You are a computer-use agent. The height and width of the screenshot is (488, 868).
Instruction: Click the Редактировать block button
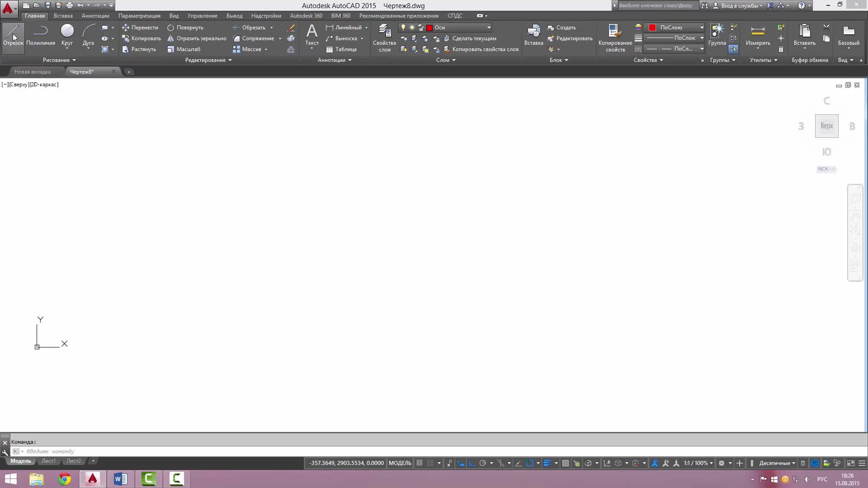click(570, 38)
